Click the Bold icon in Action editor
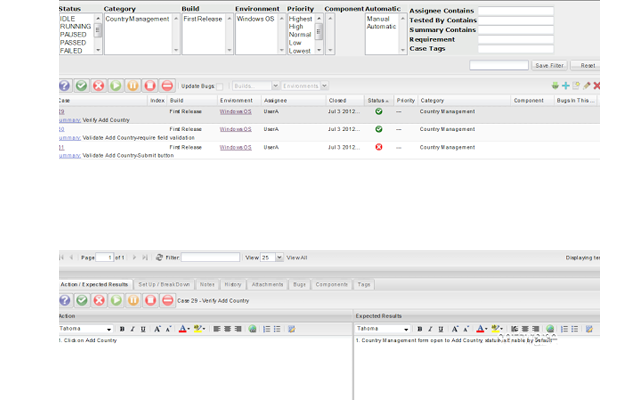The height and width of the screenshot is (400, 640). point(122,329)
